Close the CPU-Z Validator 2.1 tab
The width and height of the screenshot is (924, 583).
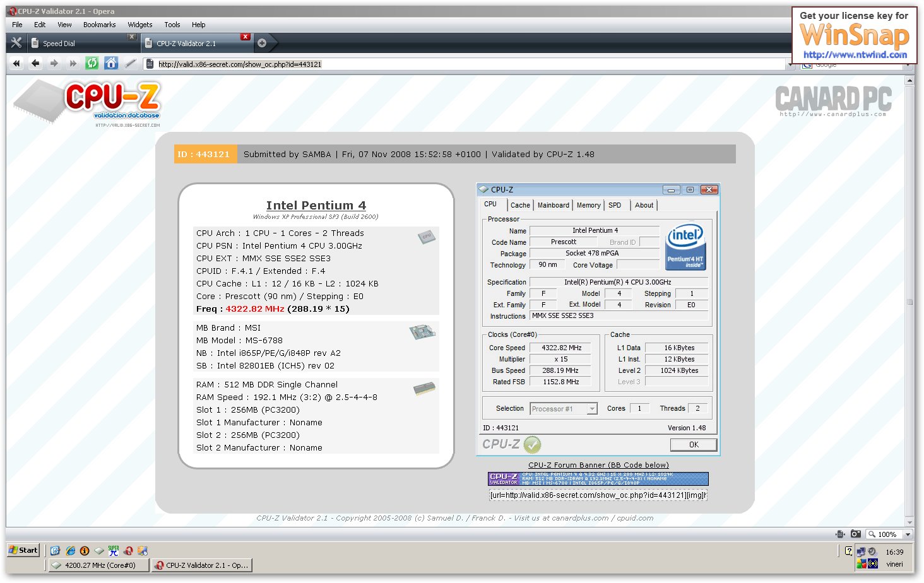pyautogui.click(x=246, y=37)
